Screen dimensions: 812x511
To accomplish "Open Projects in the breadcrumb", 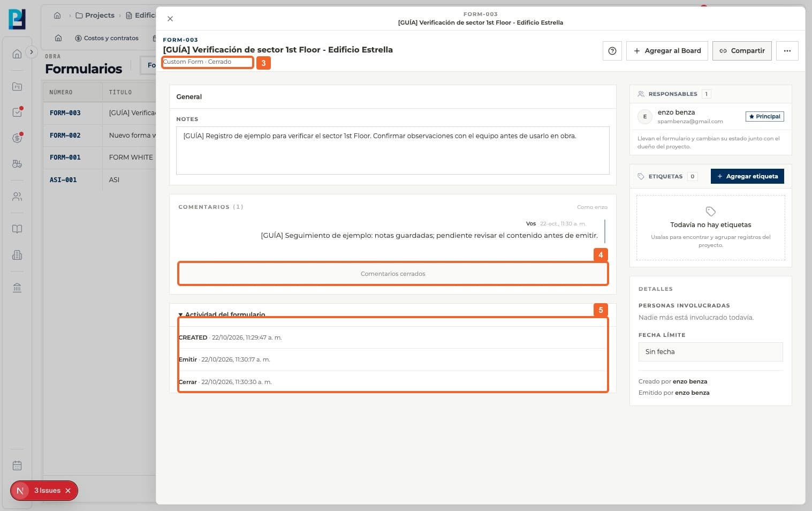I will point(95,16).
